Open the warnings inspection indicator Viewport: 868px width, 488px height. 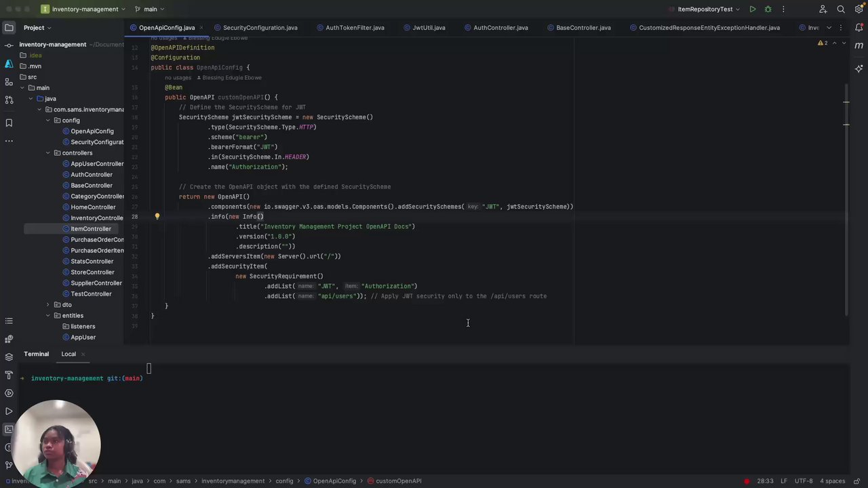(823, 43)
